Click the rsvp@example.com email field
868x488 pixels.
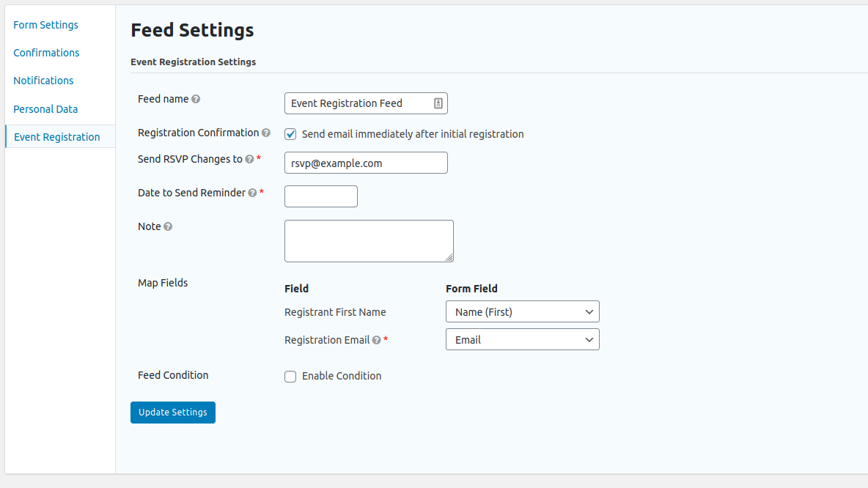[x=366, y=163]
